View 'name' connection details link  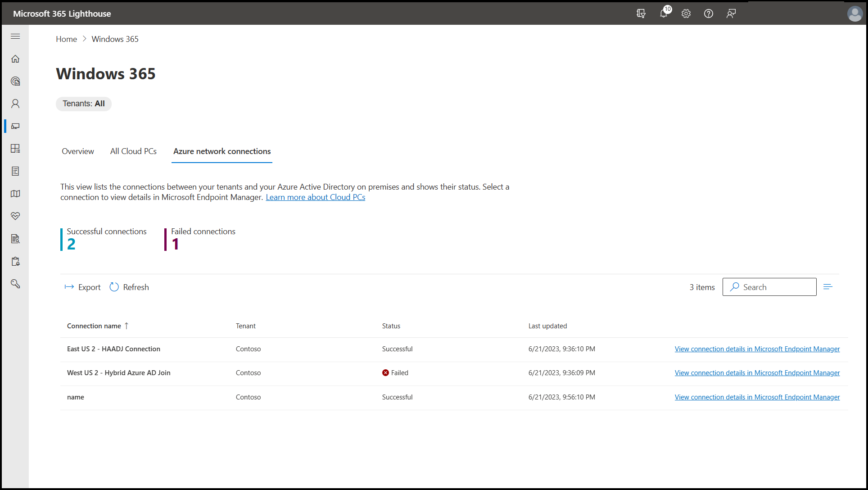pos(757,397)
